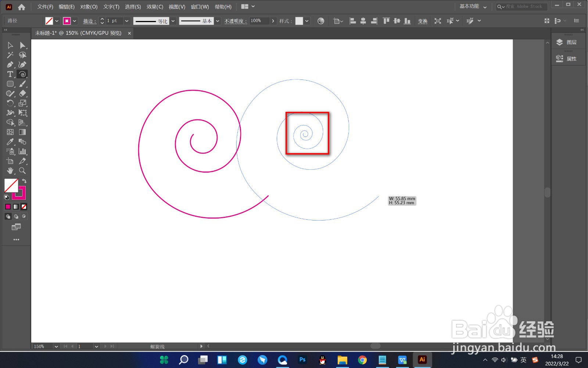Set paint type to Gradient
This screenshot has height=368, width=588.
tap(16, 207)
